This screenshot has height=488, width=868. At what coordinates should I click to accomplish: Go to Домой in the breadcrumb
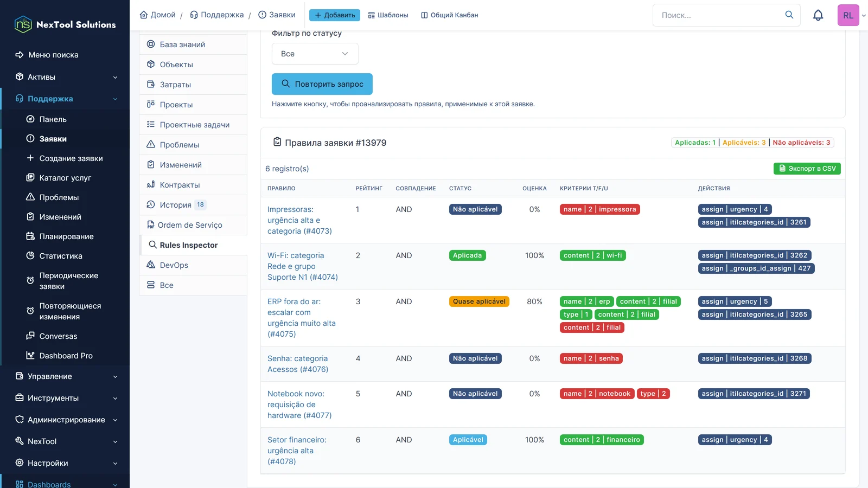[158, 15]
